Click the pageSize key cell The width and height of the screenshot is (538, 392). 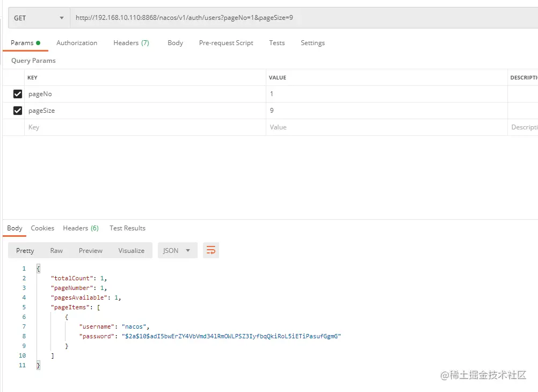(145, 111)
